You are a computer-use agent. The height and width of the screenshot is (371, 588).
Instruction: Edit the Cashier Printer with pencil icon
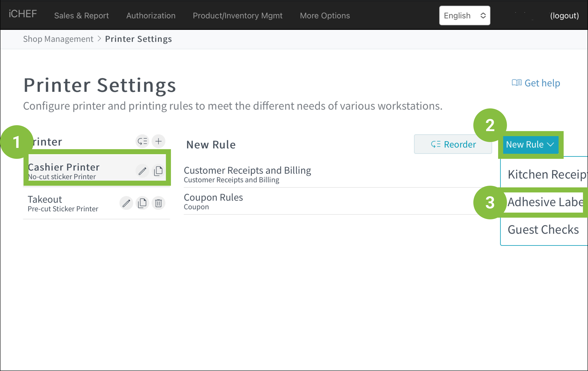(x=142, y=171)
